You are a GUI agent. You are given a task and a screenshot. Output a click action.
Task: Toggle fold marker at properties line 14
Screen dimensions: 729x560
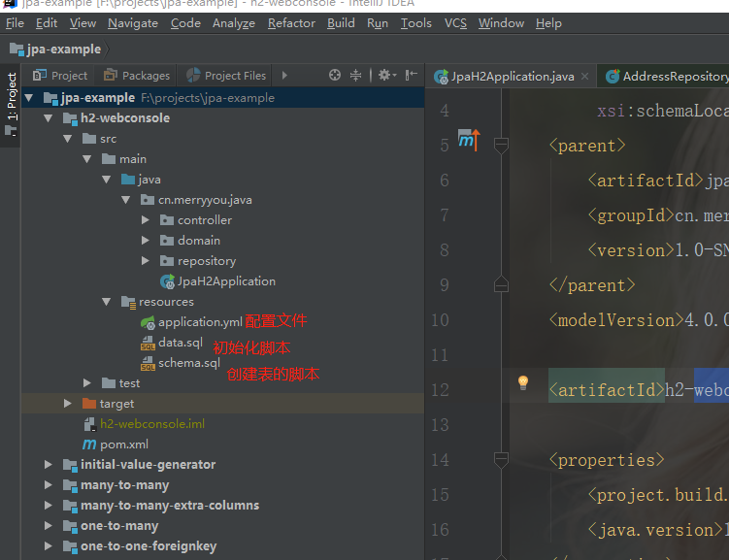click(501, 460)
